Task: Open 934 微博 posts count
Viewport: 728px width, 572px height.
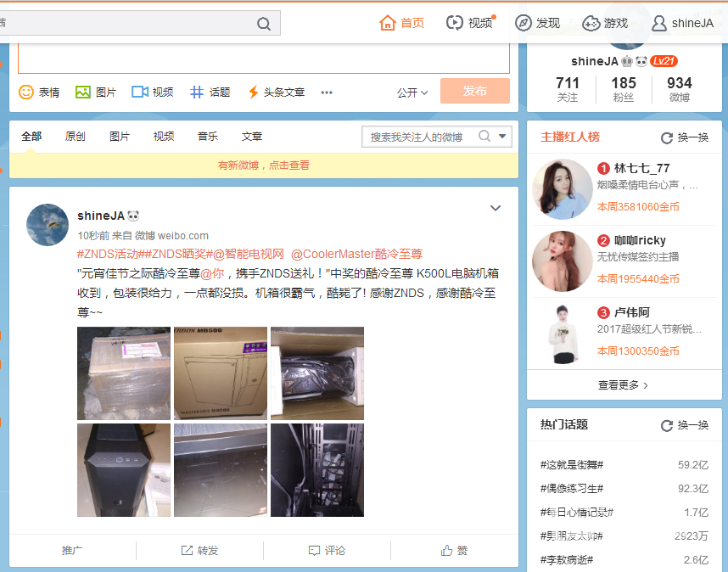Action: 680,89
